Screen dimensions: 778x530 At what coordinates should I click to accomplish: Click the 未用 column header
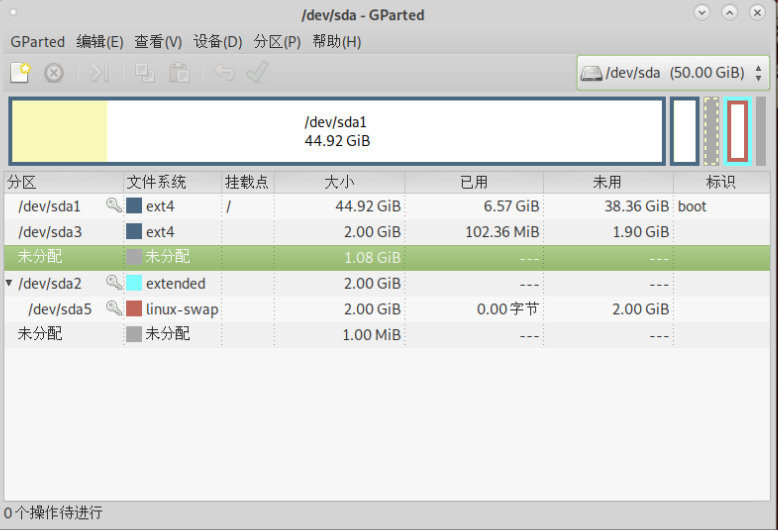[608, 182]
